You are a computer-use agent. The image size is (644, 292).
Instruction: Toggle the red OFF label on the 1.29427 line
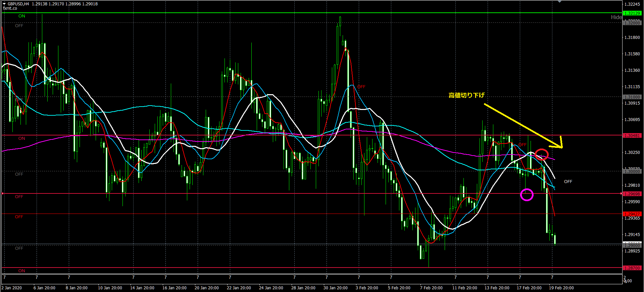[x=19, y=217]
